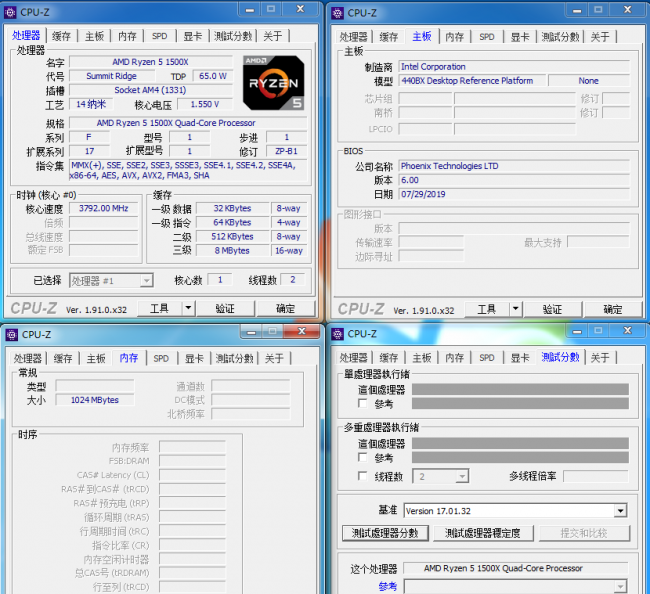650x594 pixels.
Task: Click the 代号 value Summit Ridge
Action: click(112, 76)
